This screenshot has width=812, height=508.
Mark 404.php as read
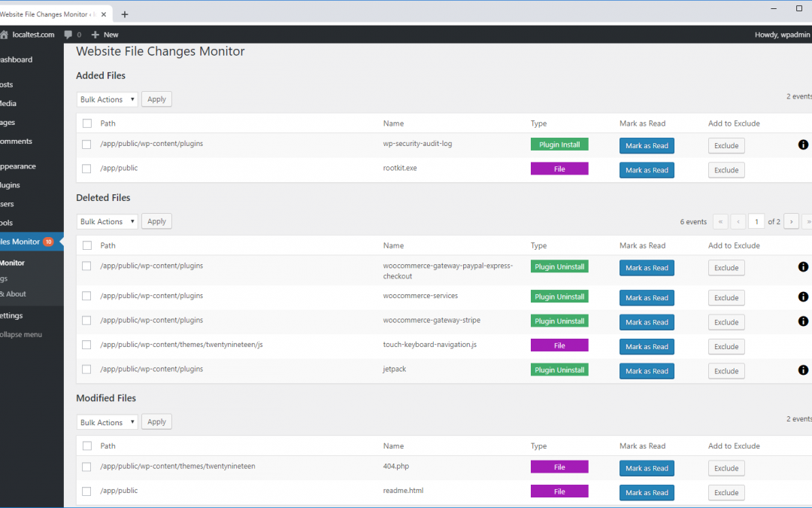[647, 468]
